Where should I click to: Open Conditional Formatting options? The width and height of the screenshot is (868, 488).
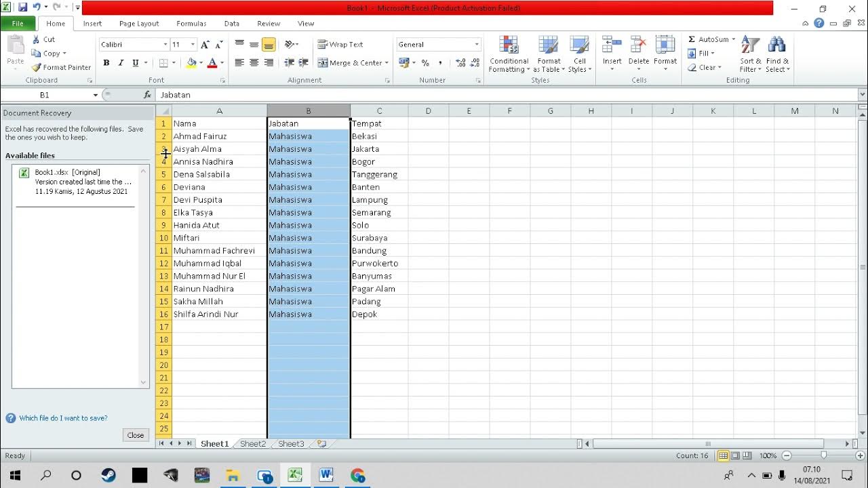[509, 54]
